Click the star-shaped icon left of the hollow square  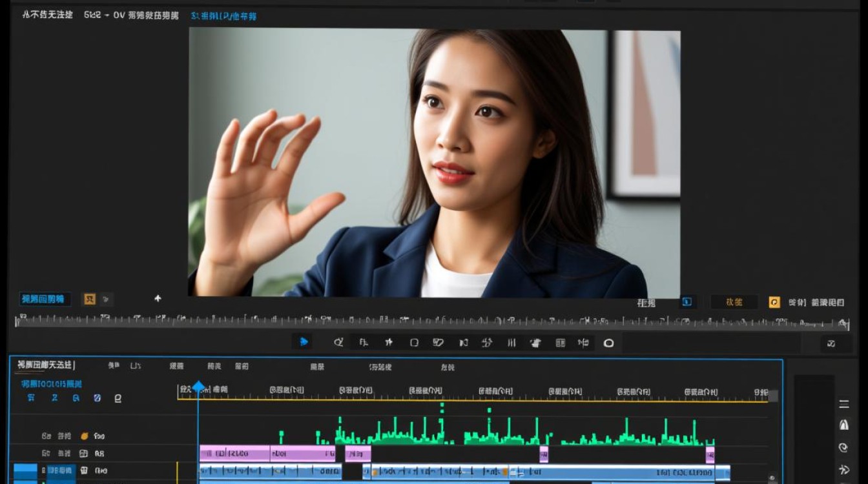pos(389,343)
